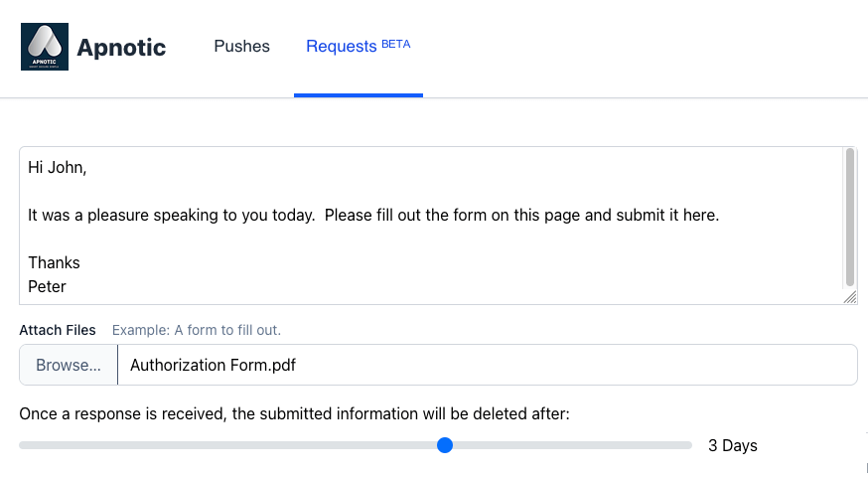Click the "Example: A form to fill out." hint

click(x=203, y=330)
